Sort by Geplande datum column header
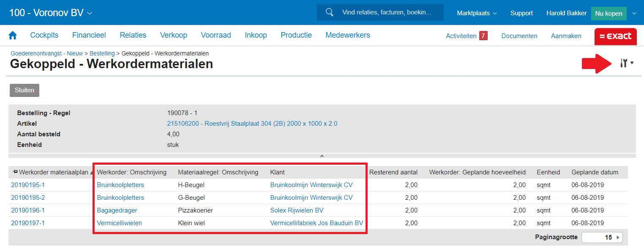Image resolution: width=644 pixels, height=251 pixels. pos(595,172)
